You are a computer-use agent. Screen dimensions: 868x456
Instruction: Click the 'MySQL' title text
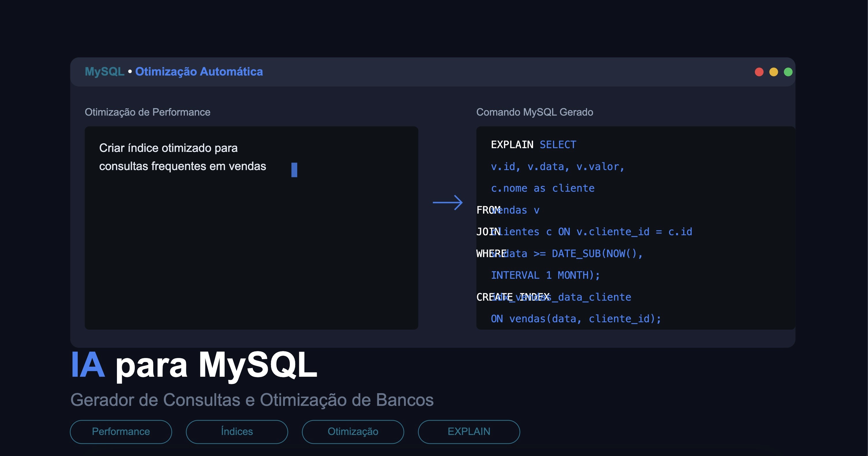[105, 71]
